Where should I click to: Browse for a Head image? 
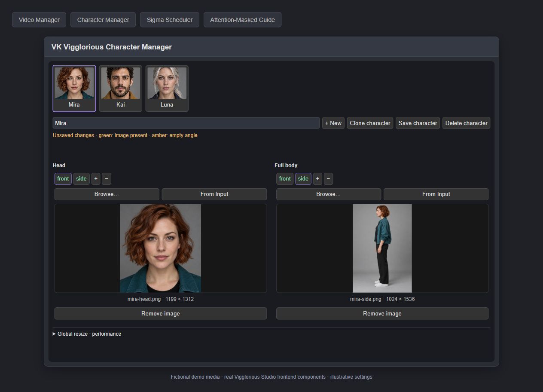click(107, 194)
